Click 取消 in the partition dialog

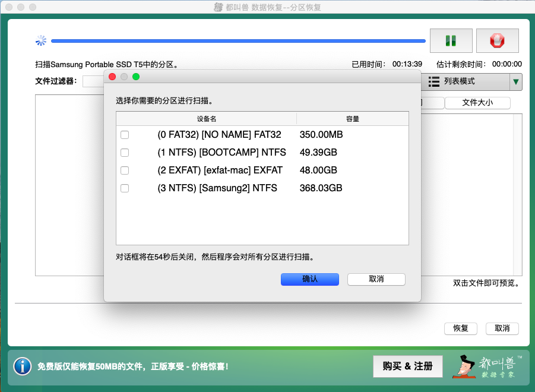[376, 279]
